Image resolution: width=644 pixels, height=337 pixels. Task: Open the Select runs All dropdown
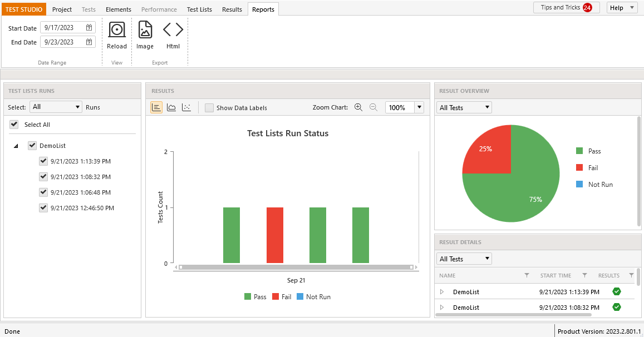click(x=56, y=107)
